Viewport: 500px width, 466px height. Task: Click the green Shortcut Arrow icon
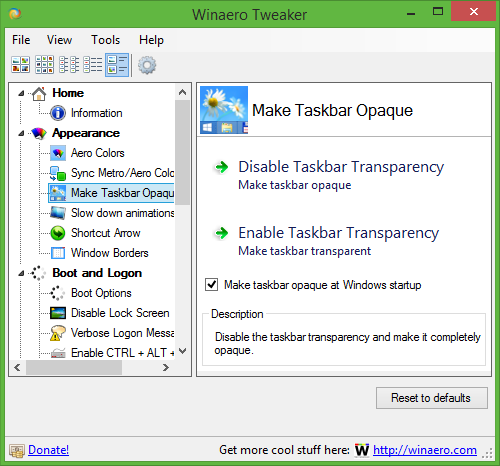tap(58, 233)
